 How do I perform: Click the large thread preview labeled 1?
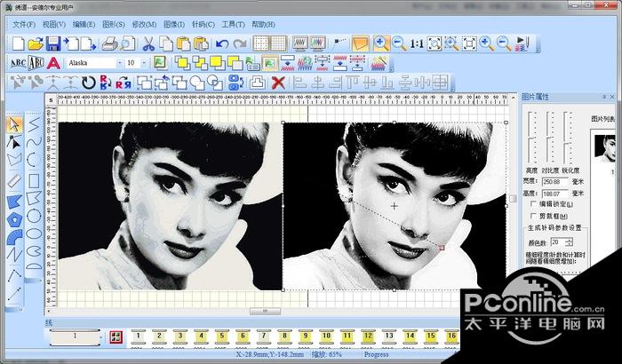tap(75, 337)
